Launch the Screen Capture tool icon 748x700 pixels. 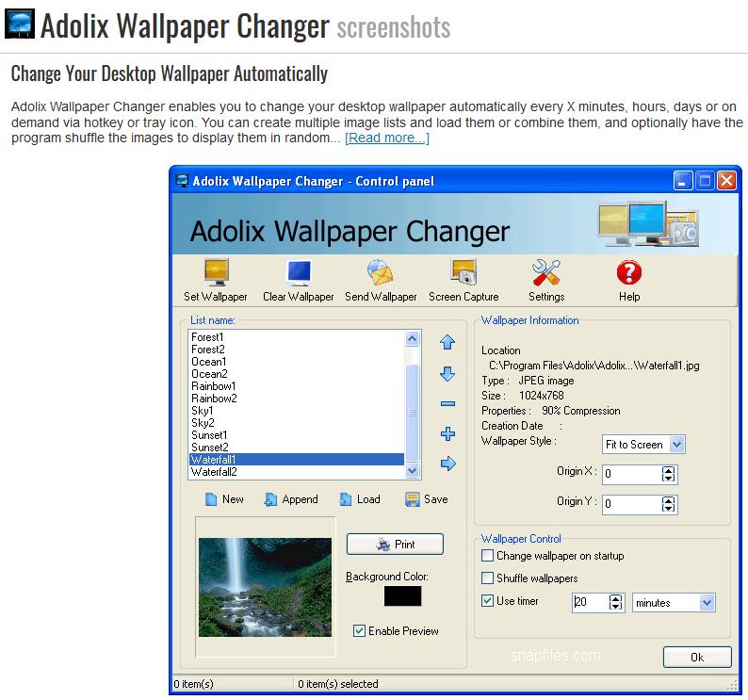463,271
